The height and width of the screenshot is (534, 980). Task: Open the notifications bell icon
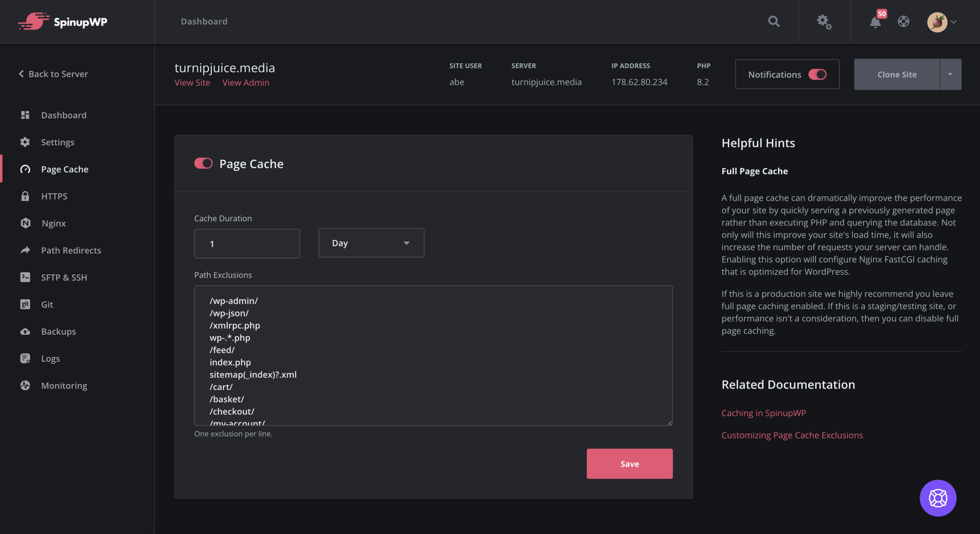[875, 22]
